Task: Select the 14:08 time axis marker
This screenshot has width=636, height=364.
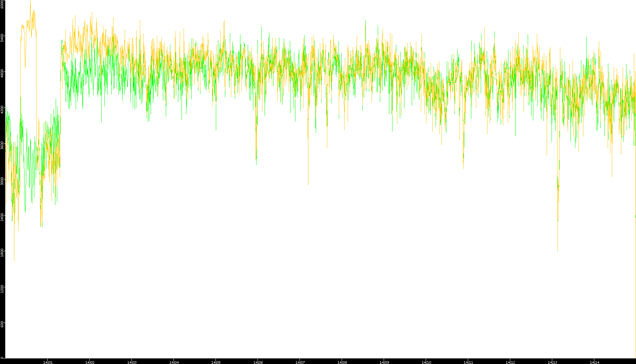Action: [342, 362]
